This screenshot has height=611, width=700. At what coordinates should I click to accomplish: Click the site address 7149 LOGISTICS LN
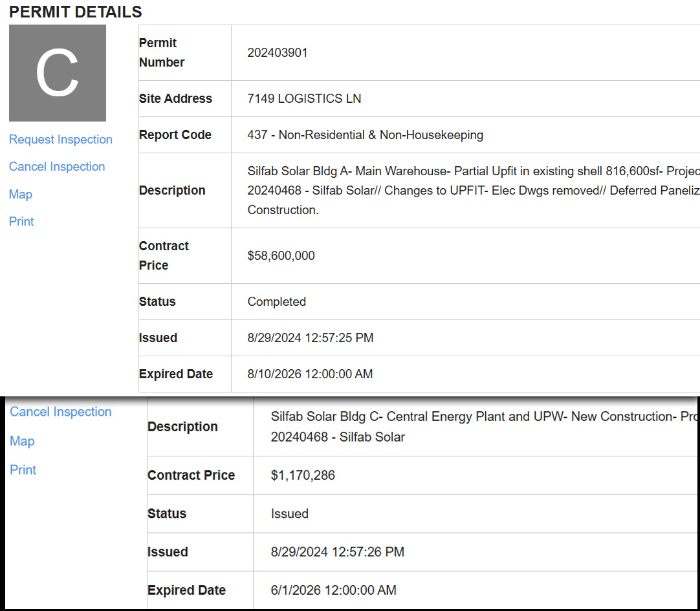(x=304, y=99)
